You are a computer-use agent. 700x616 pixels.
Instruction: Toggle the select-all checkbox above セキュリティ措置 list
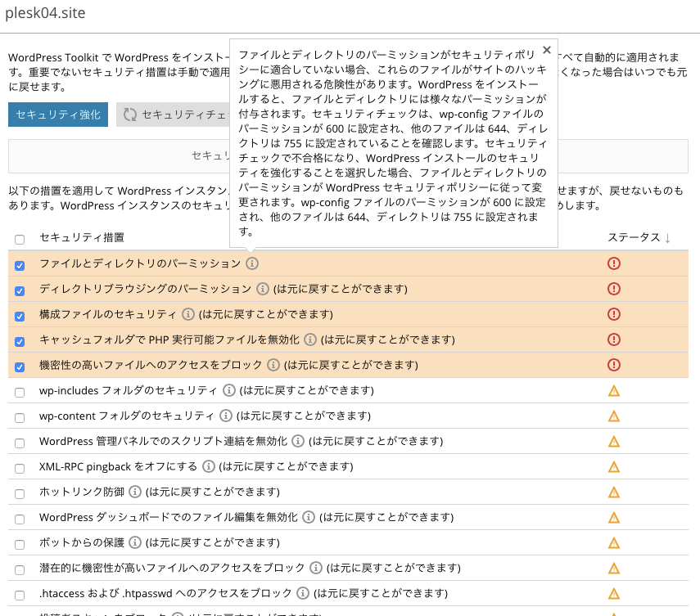[19, 238]
